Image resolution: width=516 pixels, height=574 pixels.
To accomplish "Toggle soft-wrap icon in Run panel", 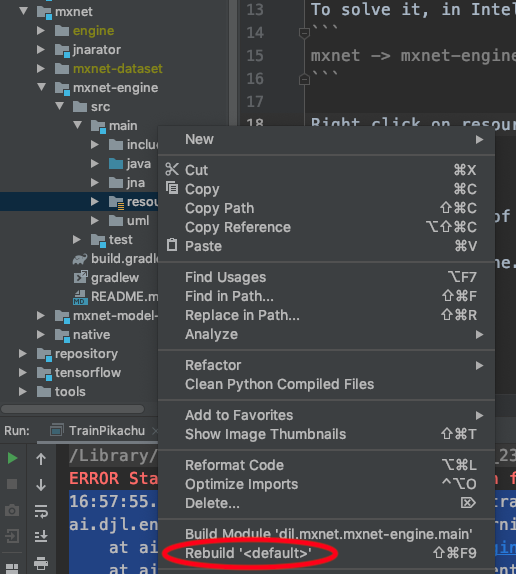I will coord(41,511).
